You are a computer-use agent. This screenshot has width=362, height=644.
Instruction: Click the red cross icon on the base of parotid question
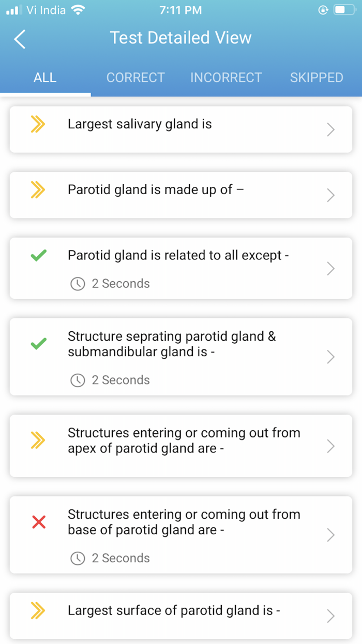coord(37,522)
